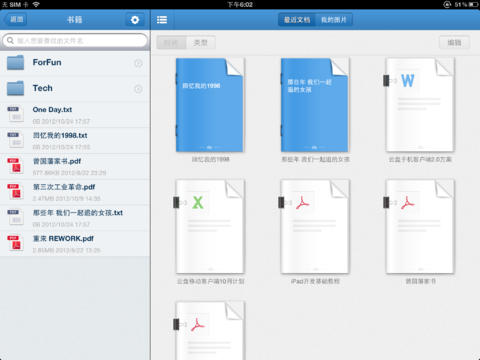
Task: Toggle list view icon in top bar
Action: [162, 20]
